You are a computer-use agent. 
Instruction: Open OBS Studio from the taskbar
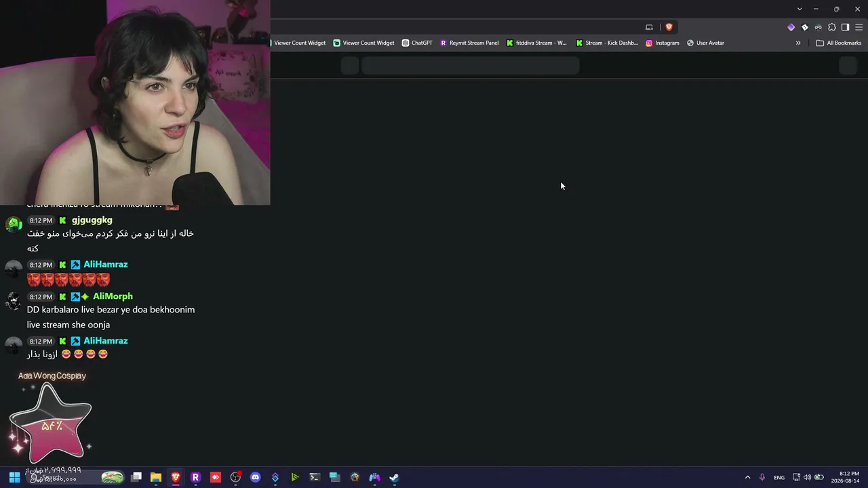pos(235,477)
